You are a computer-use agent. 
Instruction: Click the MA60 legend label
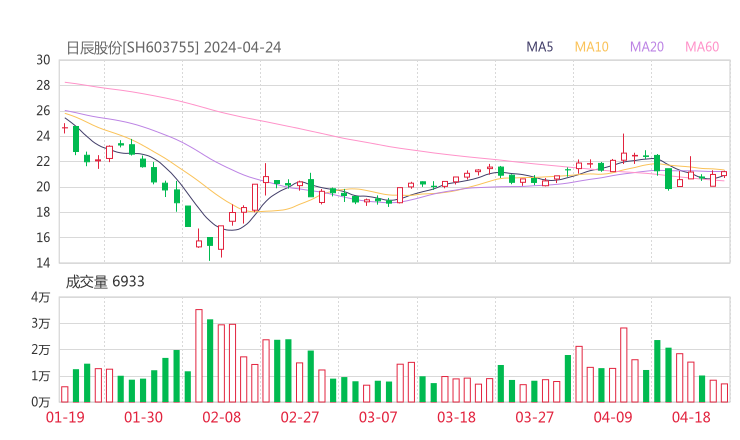coord(702,47)
